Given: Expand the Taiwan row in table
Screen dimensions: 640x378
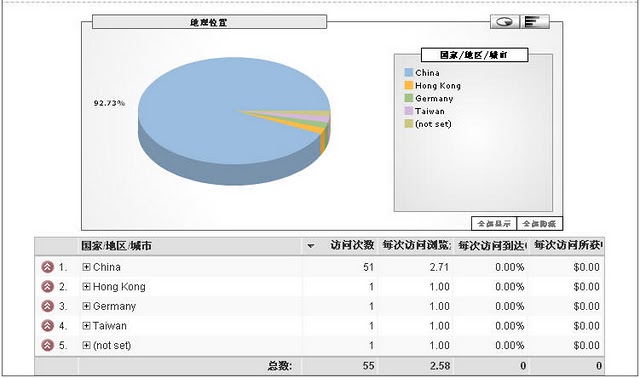Looking at the screenshot, I should (86, 326).
